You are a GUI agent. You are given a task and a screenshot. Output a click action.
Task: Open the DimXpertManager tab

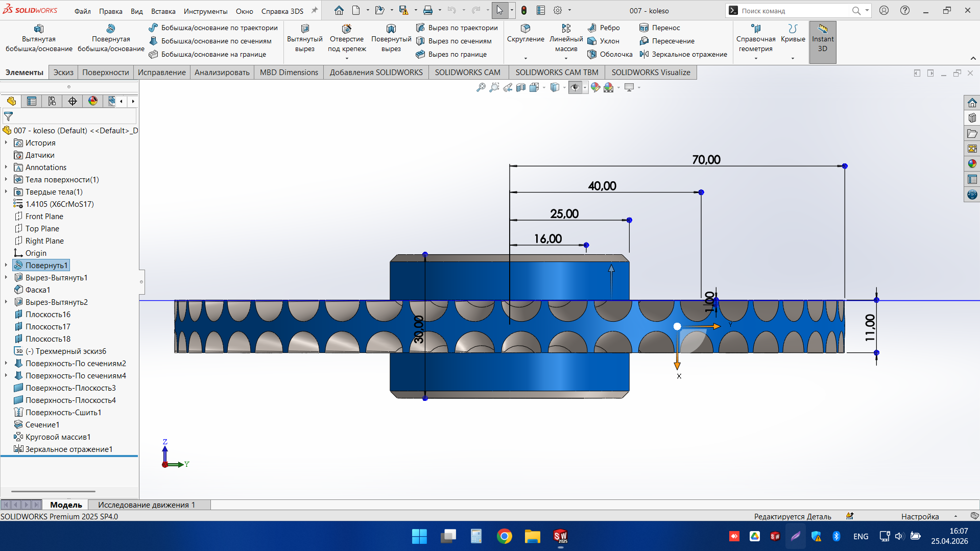point(73,101)
